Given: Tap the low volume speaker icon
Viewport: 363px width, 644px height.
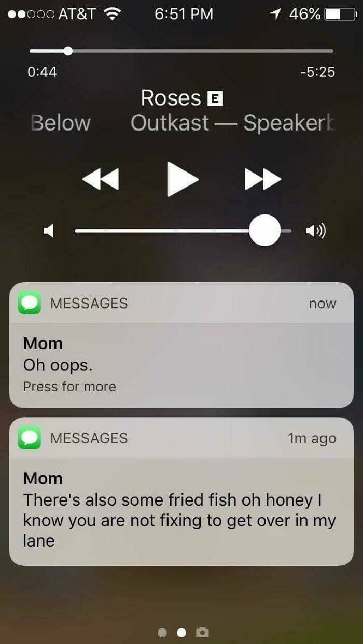Looking at the screenshot, I should coord(49,231).
